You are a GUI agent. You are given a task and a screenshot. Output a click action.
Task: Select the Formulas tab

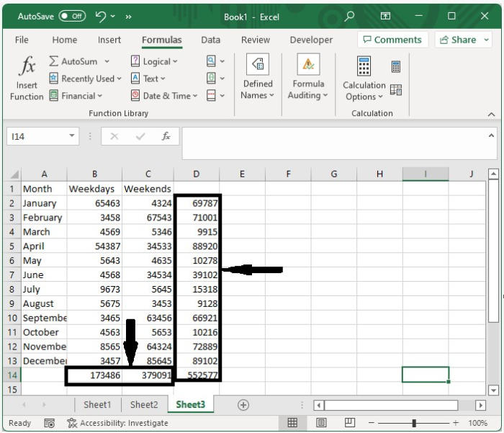(x=162, y=40)
